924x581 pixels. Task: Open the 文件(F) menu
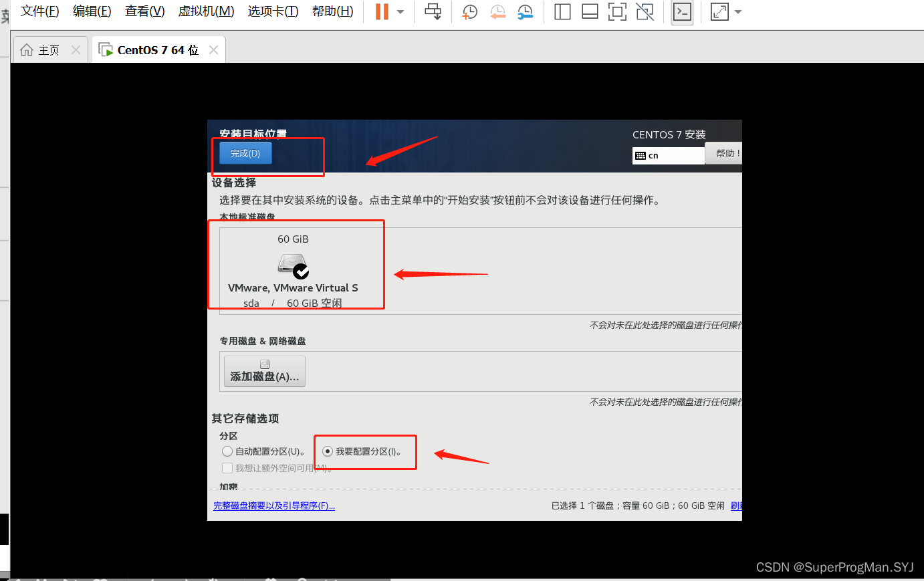(x=39, y=11)
